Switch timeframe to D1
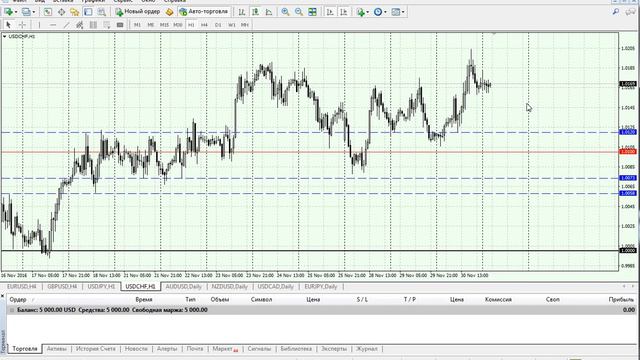Screen dimensions: 640x360 [218, 25]
